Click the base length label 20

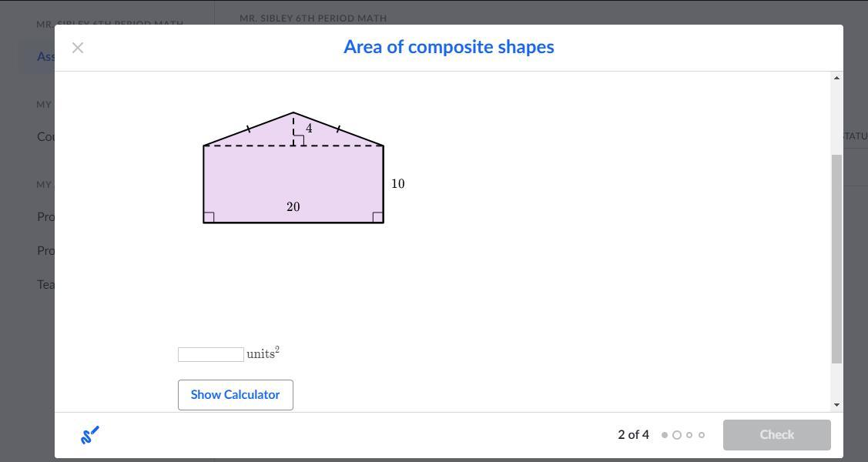293,206
